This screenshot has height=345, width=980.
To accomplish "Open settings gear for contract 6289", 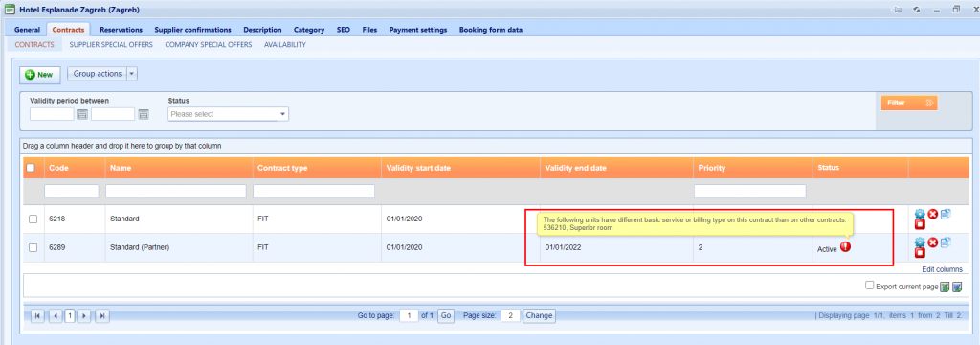I will click(x=920, y=243).
